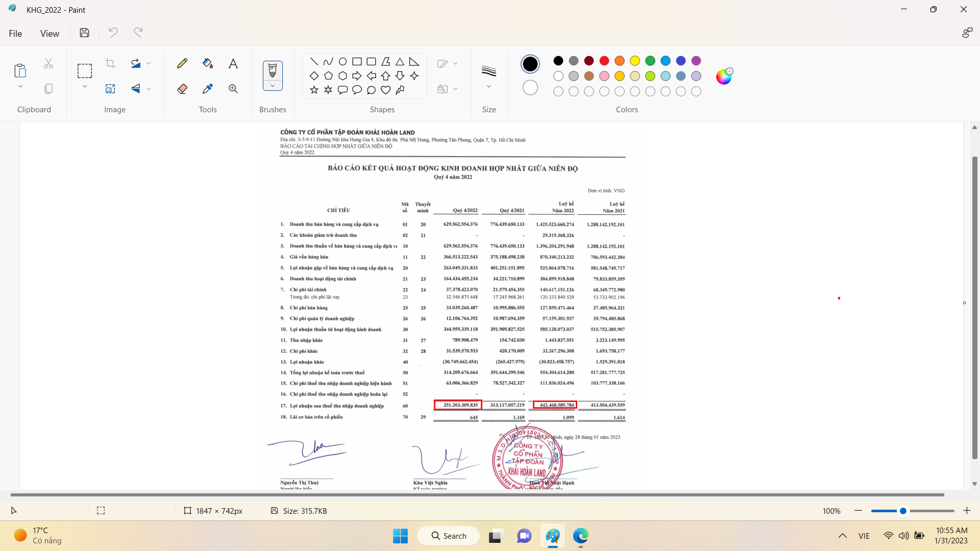The image size is (980, 551).
Task: Choose the Curve shape
Action: tap(328, 62)
